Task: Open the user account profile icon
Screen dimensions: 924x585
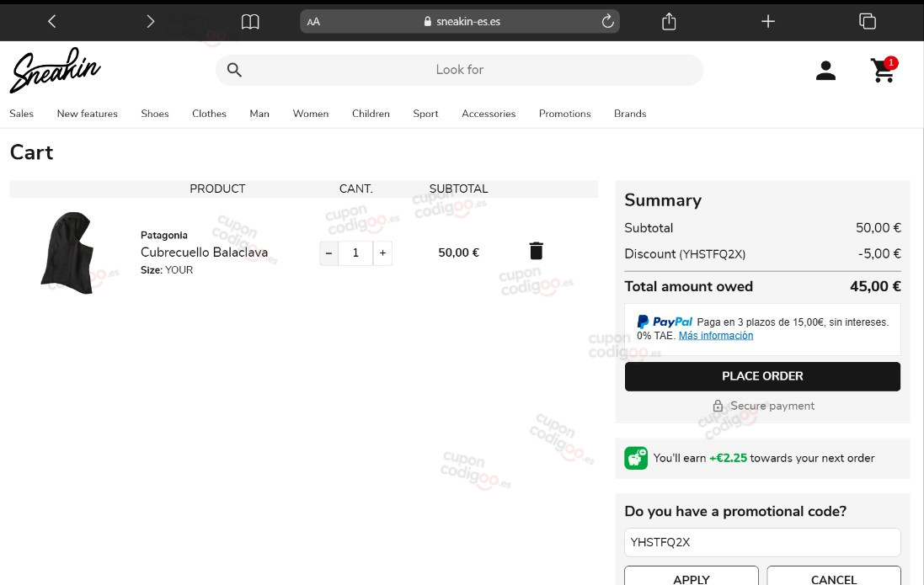Action: tap(825, 71)
